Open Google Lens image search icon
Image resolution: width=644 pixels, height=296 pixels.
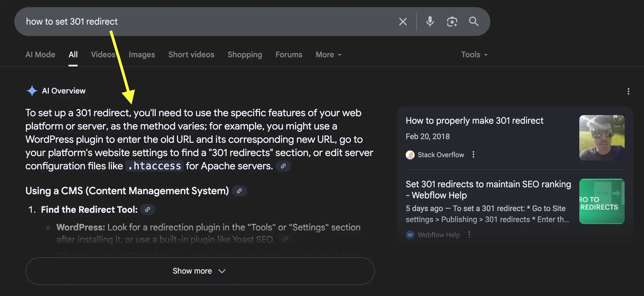pos(452,22)
